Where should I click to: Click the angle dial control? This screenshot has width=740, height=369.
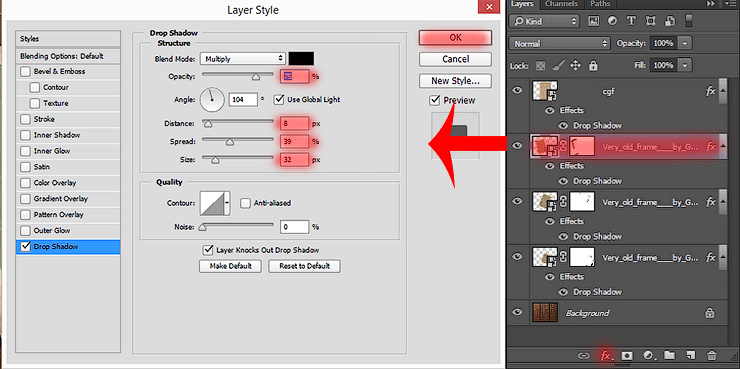coord(212,100)
